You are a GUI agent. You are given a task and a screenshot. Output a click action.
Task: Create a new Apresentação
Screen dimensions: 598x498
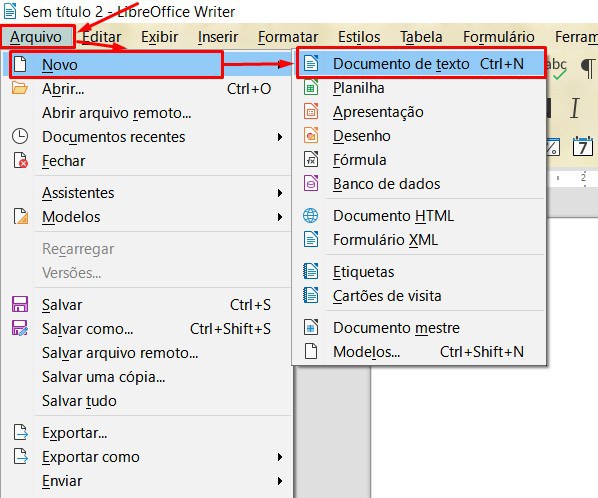pyautogui.click(x=420, y=112)
